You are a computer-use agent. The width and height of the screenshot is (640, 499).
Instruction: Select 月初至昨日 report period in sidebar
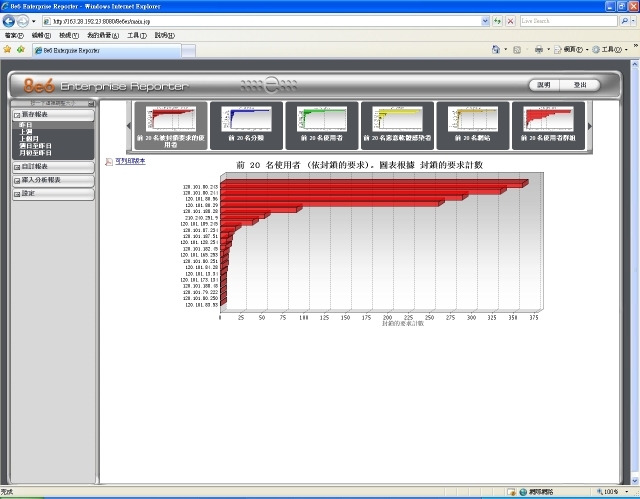pos(35,153)
